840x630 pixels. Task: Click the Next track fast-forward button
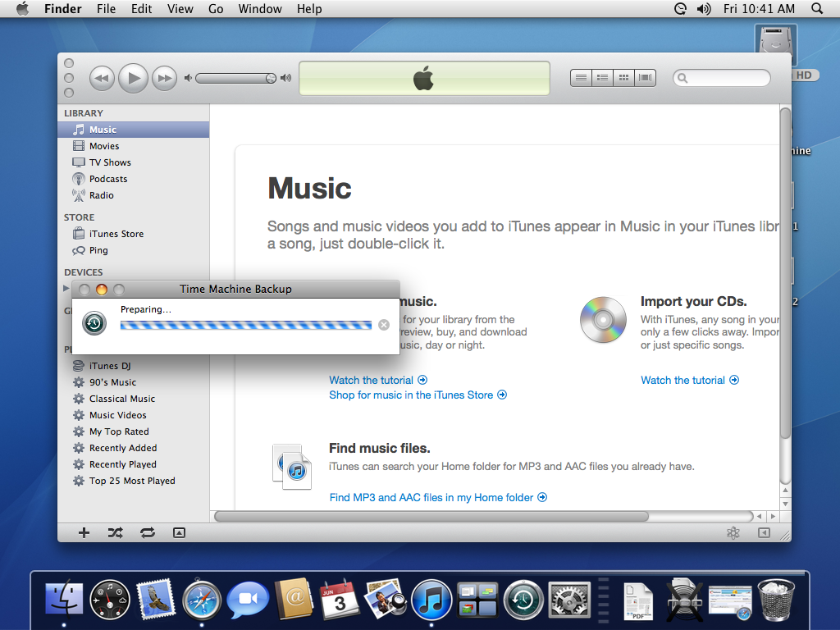[164, 78]
